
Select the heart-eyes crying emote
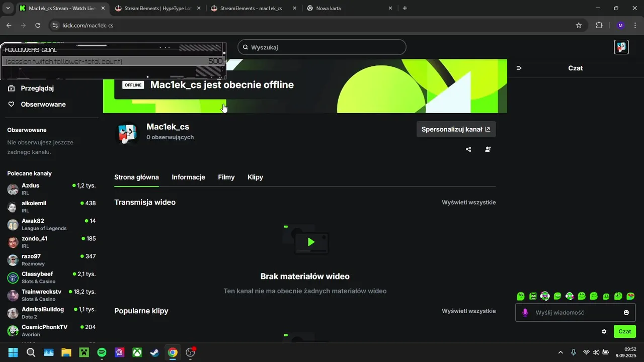630,296
